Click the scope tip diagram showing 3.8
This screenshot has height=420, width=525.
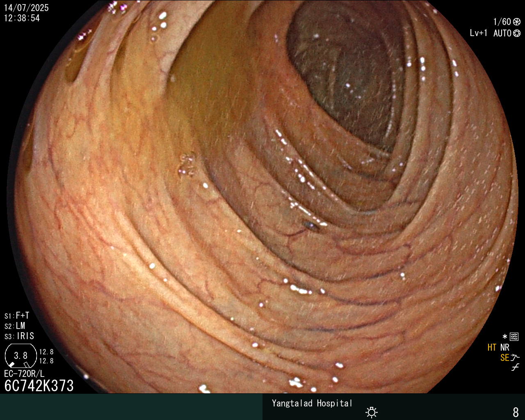pyautogui.click(x=21, y=355)
